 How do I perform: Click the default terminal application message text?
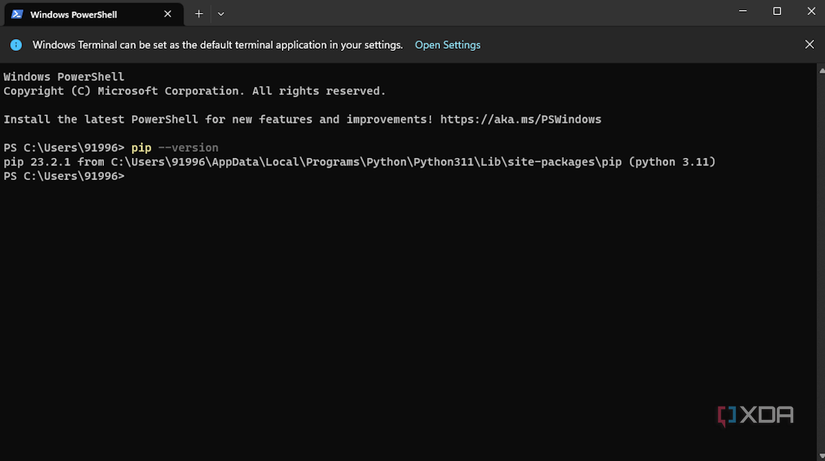point(217,45)
